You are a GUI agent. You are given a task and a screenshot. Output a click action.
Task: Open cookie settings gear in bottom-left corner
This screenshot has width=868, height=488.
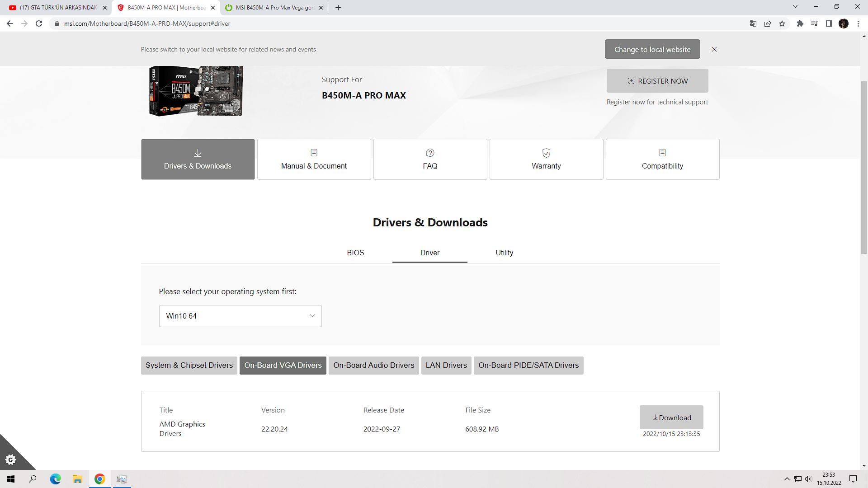tap(11, 460)
